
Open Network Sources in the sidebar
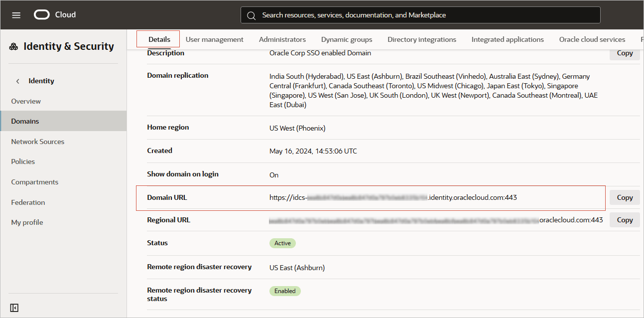click(x=37, y=142)
